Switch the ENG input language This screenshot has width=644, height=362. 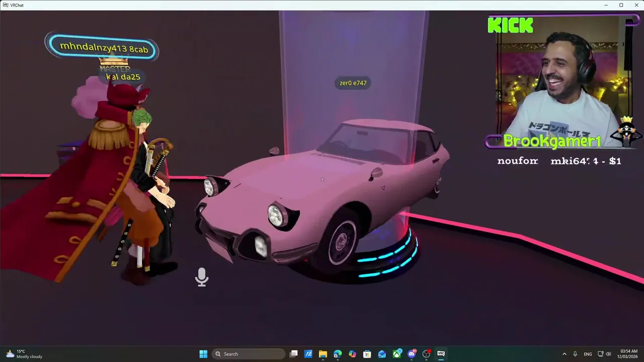(588, 354)
